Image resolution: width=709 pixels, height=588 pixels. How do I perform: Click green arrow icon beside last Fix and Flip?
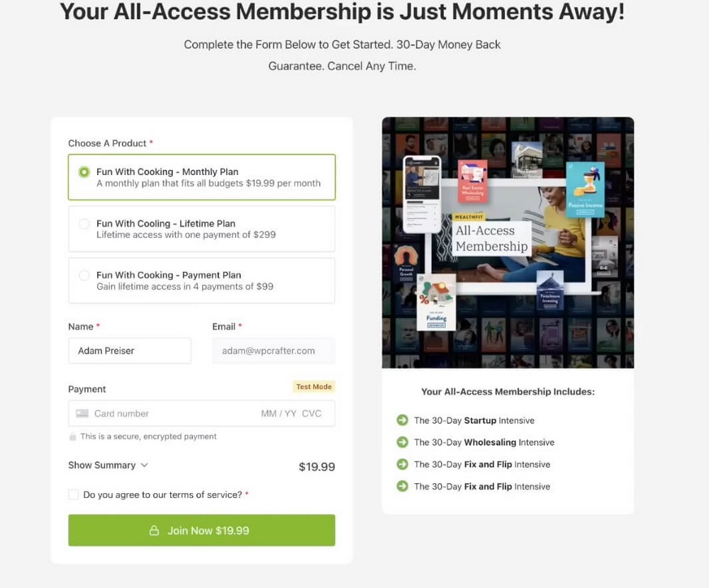402,486
